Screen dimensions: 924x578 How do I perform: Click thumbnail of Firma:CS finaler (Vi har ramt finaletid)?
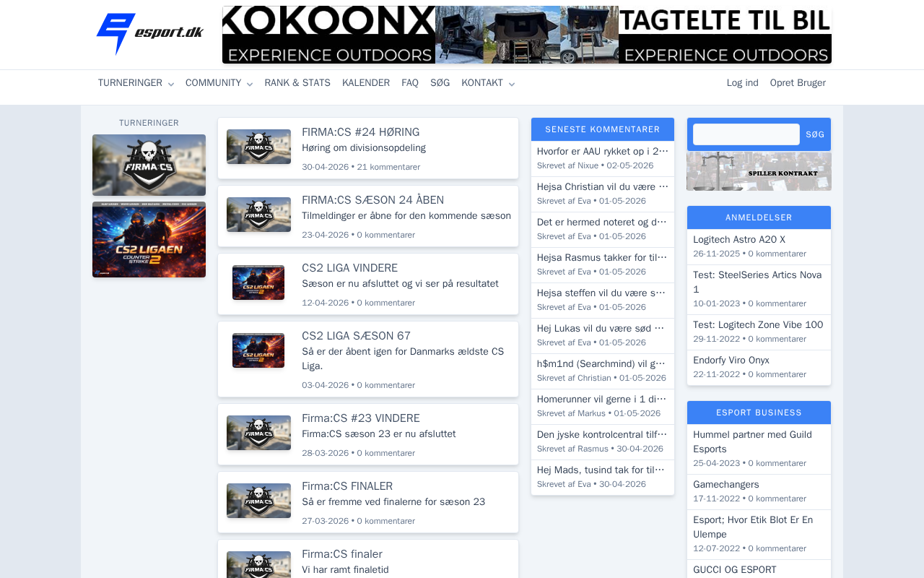[x=258, y=565]
